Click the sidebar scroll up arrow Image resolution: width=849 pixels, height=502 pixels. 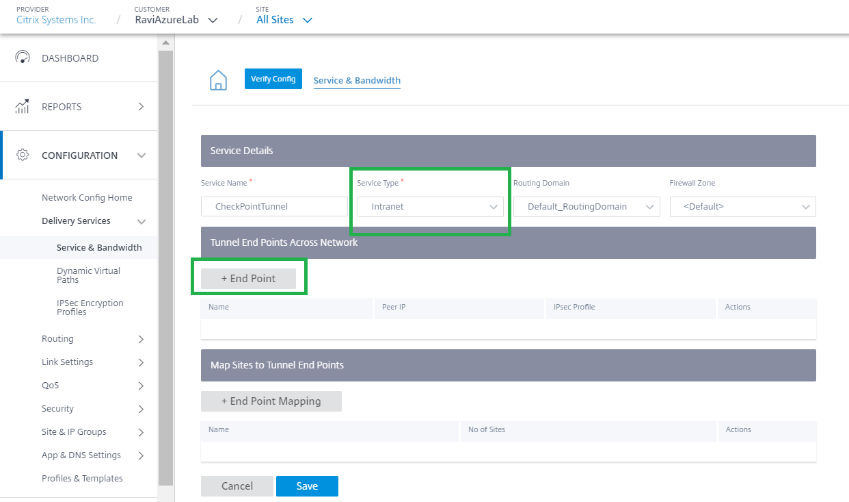(166, 42)
